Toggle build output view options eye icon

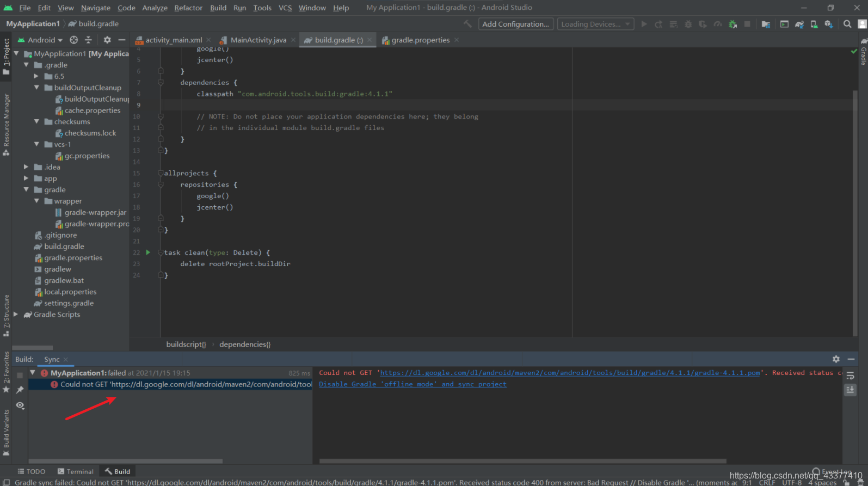(20, 405)
